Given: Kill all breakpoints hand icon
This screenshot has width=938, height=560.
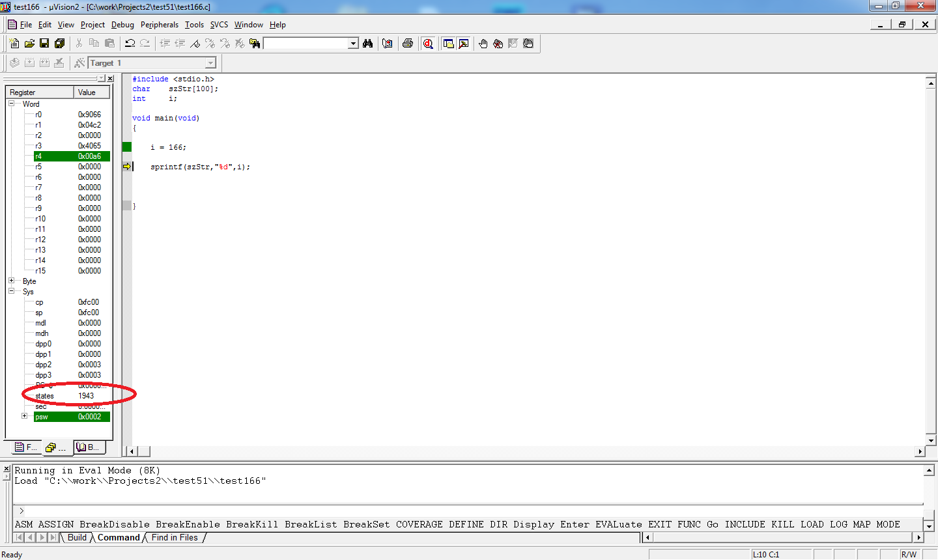Looking at the screenshot, I should 498,44.
